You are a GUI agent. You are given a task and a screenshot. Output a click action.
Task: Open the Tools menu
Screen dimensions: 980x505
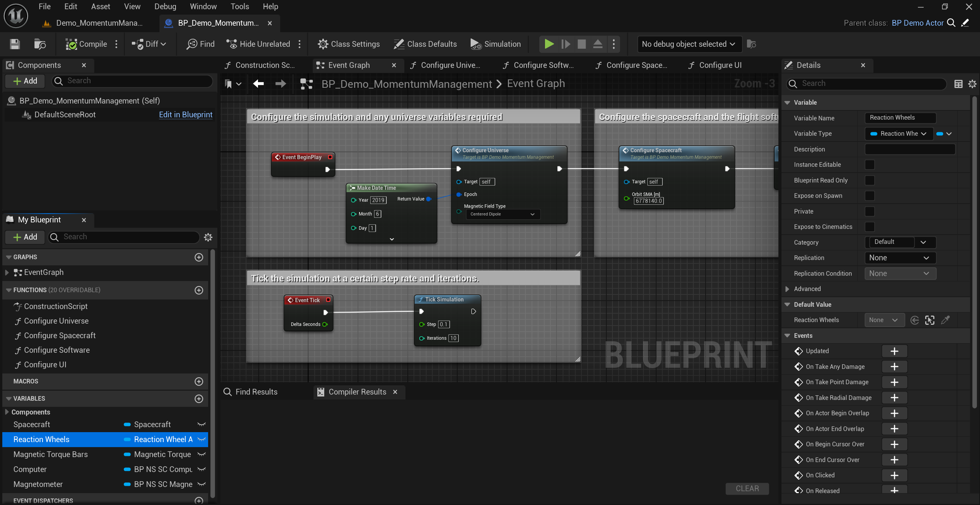tap(240, 7)
